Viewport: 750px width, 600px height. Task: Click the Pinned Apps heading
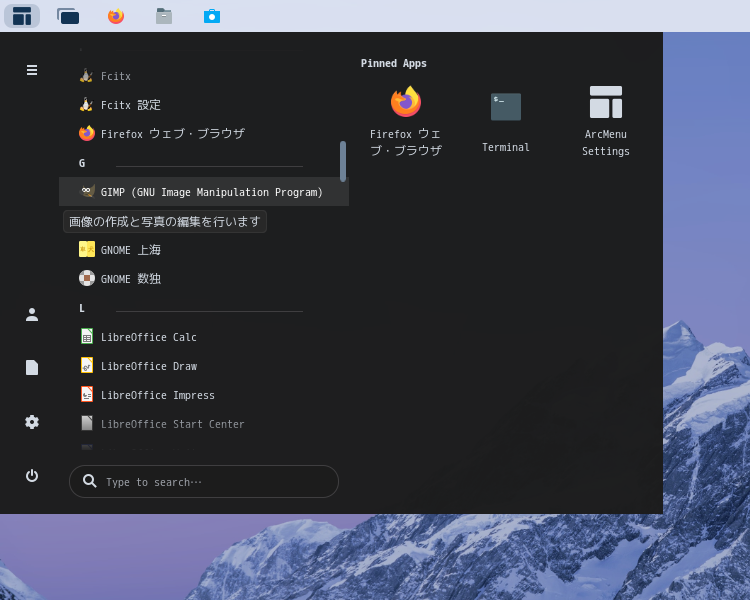(393, 63)
